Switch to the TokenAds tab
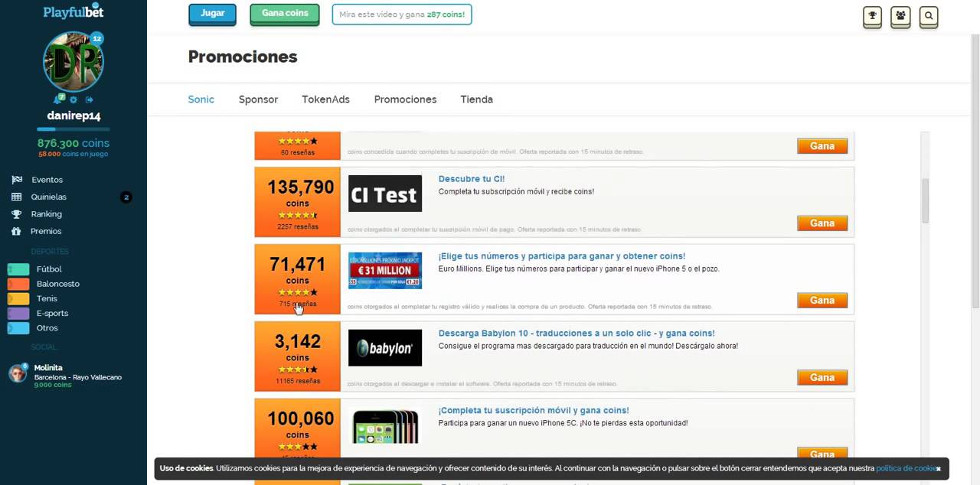 pos(325,99)
